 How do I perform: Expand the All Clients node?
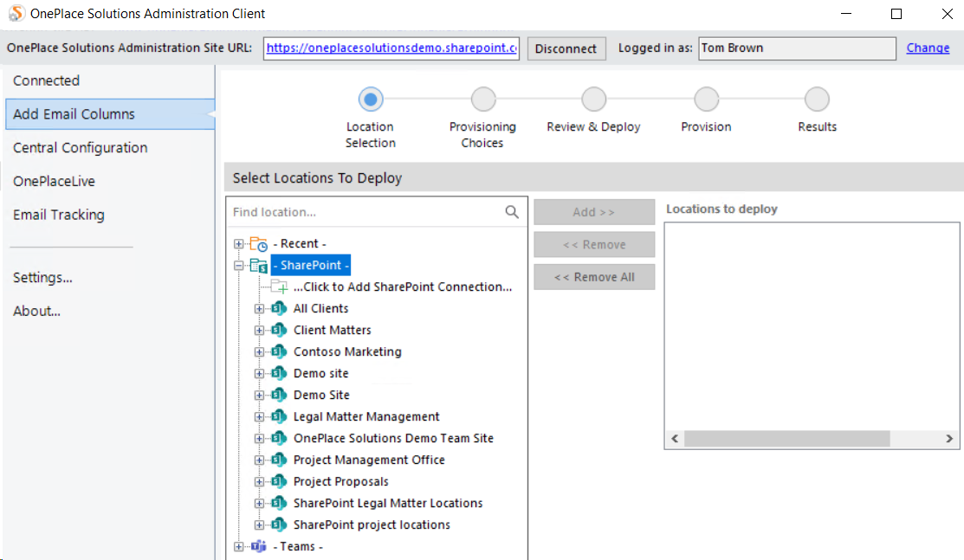(260, 309)
